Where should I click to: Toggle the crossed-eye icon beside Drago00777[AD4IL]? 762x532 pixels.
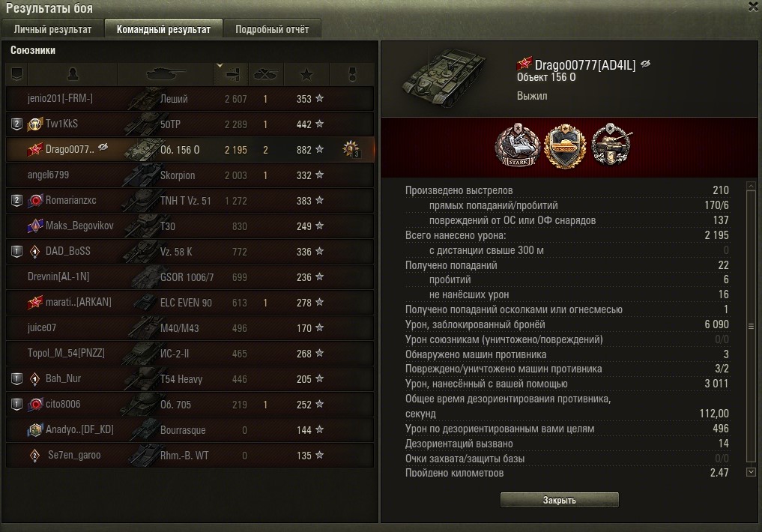(x=646, y=64)
